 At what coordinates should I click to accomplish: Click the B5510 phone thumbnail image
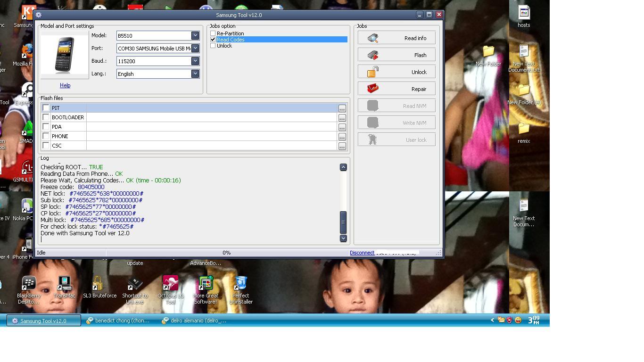coord(65,55)
